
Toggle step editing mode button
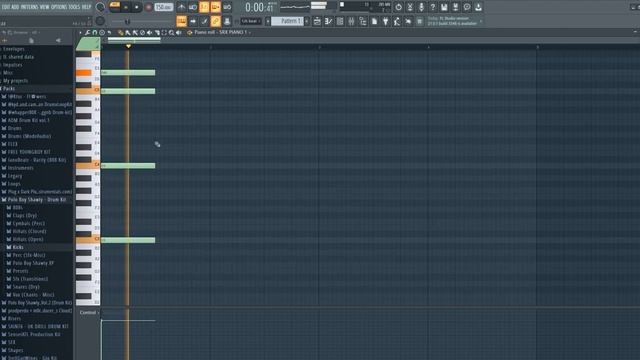coord(204,21)
